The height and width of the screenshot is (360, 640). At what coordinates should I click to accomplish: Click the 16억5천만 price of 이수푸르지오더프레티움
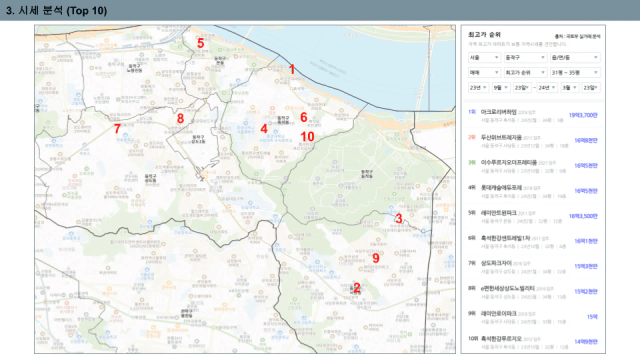pos(586,166)
